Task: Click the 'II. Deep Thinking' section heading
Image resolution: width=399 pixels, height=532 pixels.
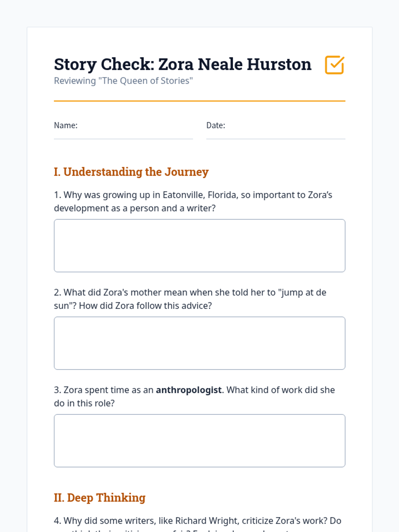Action: click(100, 498)
